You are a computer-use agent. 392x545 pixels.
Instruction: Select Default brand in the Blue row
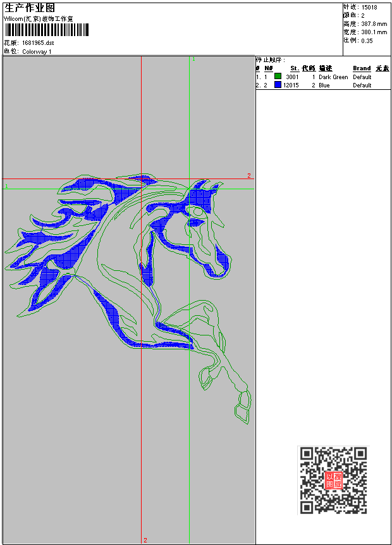coord(362,85)
